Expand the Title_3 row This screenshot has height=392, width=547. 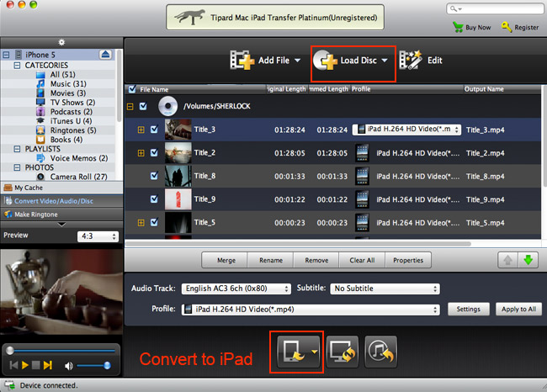pos(141,130)
